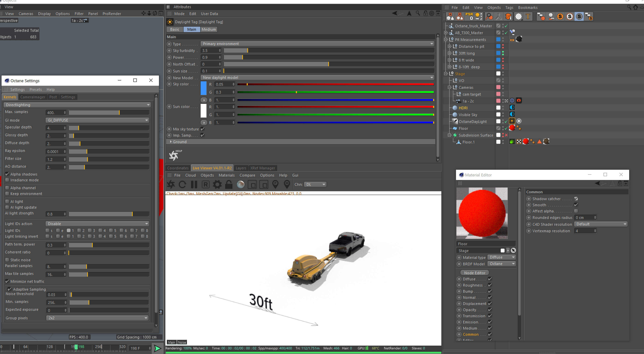Image resolution: width=644 pixels, height=354 pixels.
Task: Pause the Live Viewer render
Action: click(x=194, y=184)
